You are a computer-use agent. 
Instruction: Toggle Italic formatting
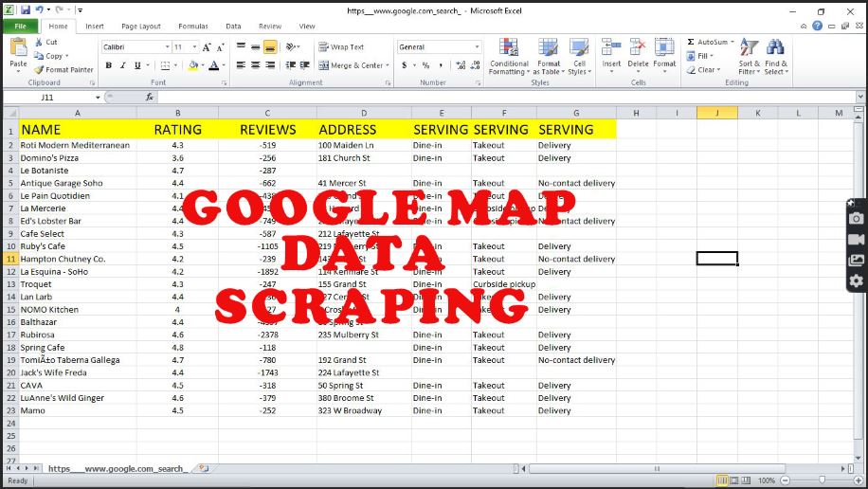(123, 65)
